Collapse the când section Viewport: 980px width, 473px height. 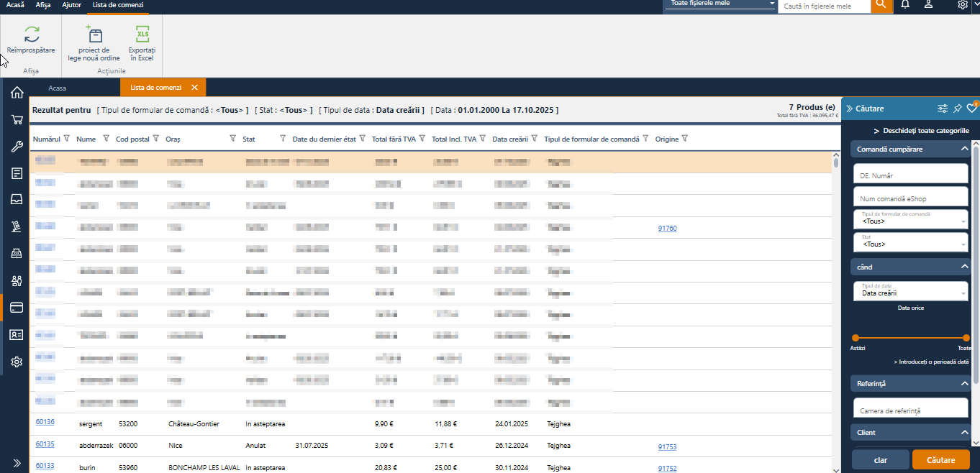(964, 267)
